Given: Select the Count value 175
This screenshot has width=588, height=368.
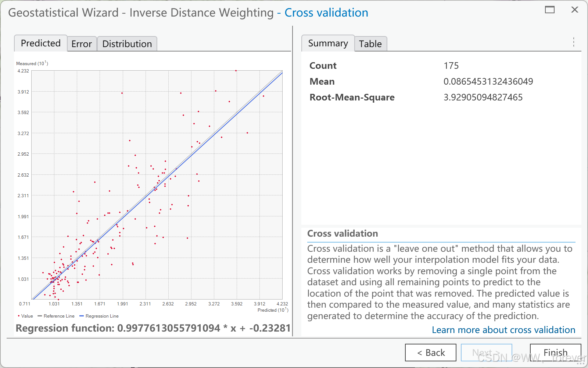Looking at the screenshot, I should pyautogui.click(x=451, y=66).
